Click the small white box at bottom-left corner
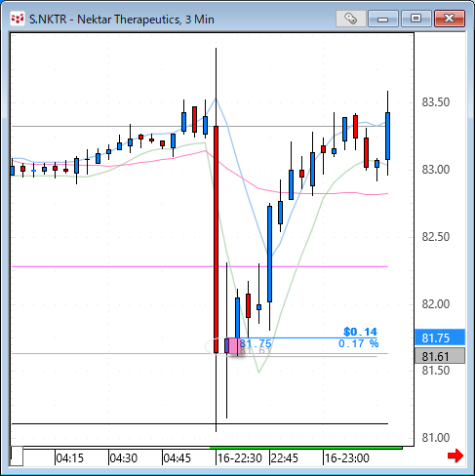 click(17, 456)
